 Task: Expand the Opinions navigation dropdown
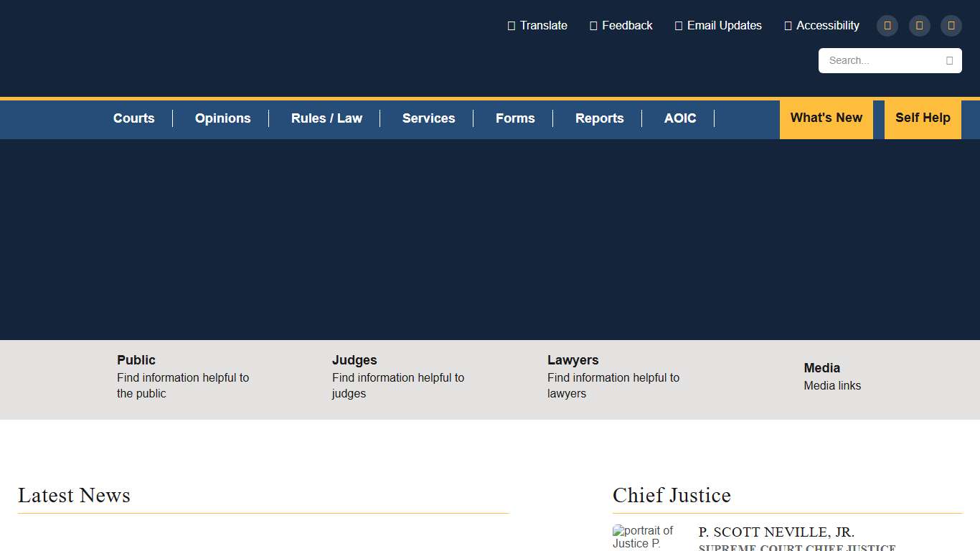222,118
